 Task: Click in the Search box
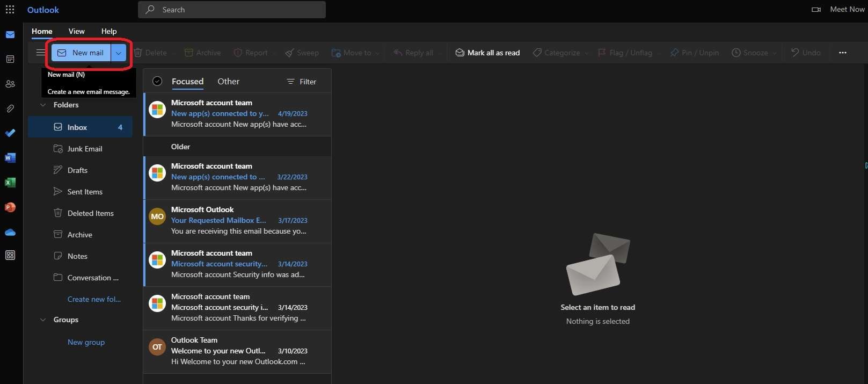(x=232, y=10)
